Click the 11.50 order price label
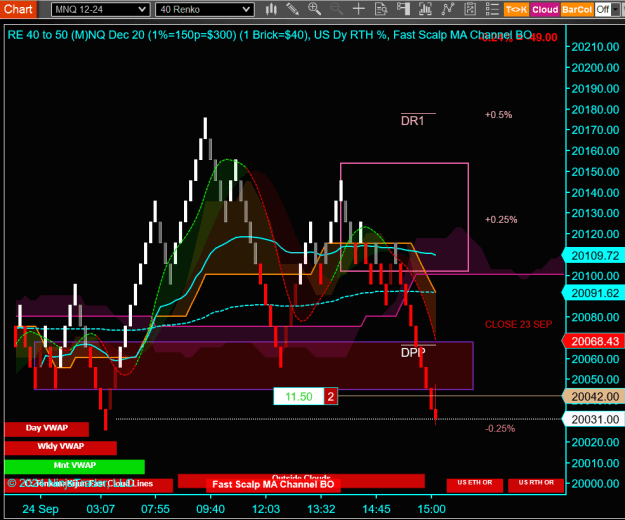The width and height of the screenshot is (625, 520). [x=299, y=396]
